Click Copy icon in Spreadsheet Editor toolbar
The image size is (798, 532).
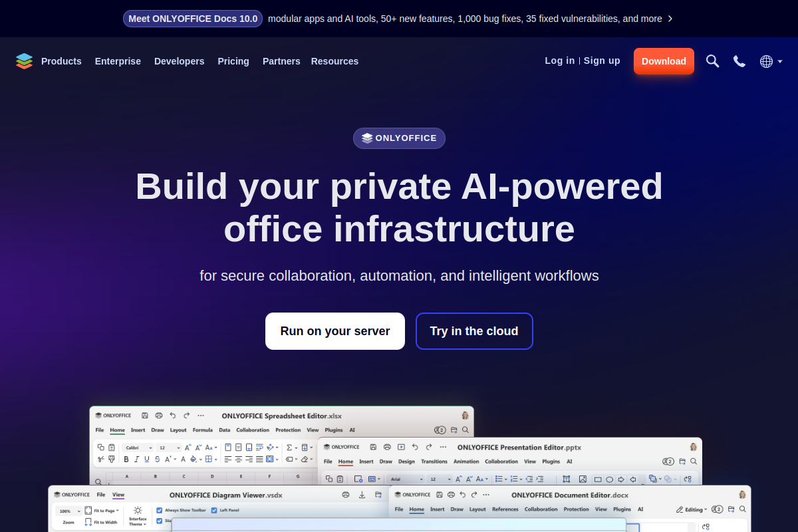100,448
